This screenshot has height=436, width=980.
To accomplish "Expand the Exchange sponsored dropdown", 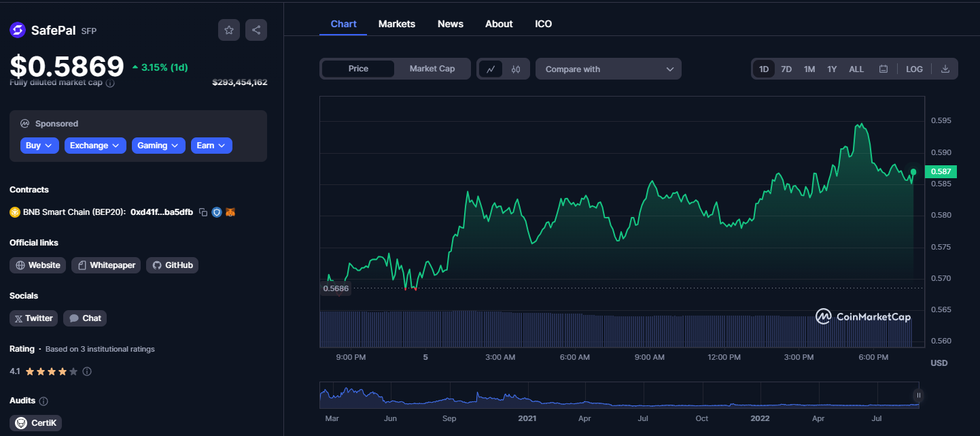I will coord(95,146).
